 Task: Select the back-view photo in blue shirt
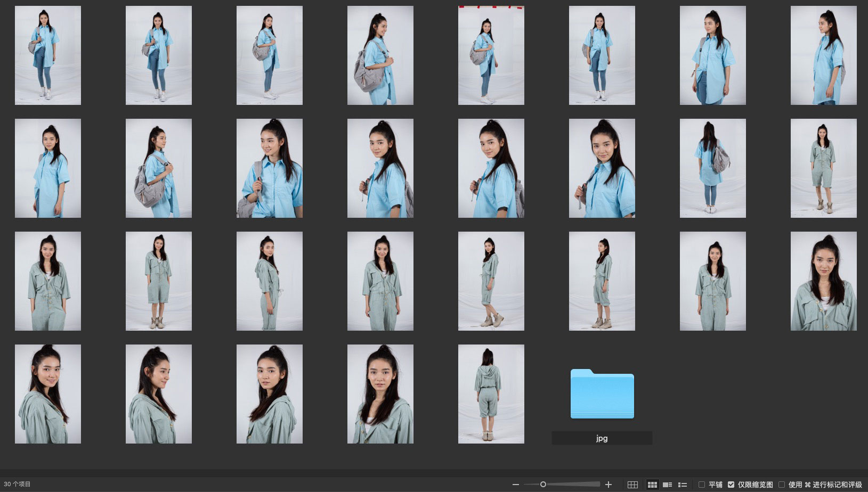point(712,168)
